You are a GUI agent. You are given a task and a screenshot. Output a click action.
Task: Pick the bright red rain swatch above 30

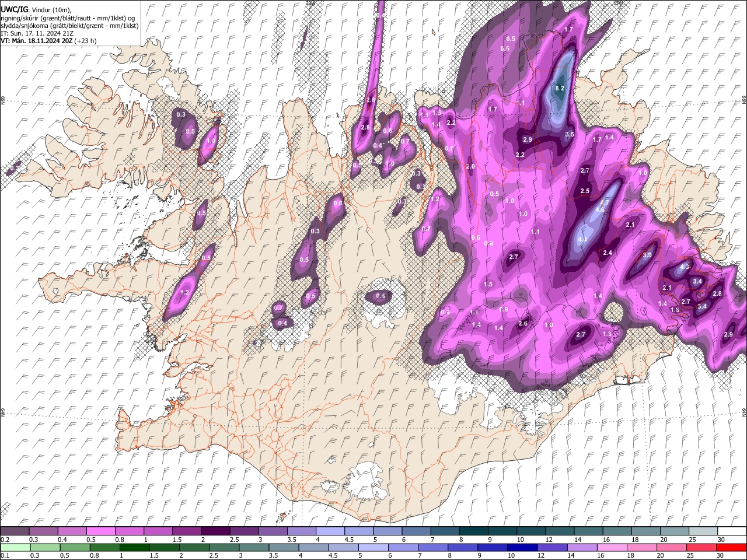731,547
